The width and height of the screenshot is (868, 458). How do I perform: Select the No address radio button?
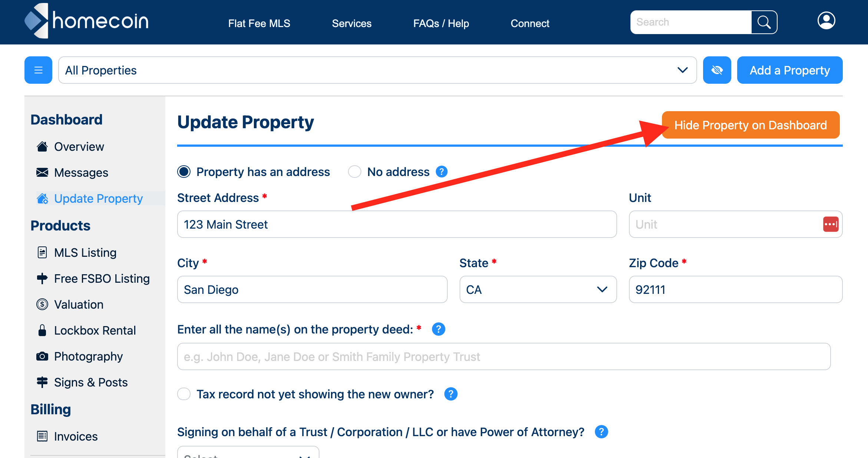click(x=355, y=172)
